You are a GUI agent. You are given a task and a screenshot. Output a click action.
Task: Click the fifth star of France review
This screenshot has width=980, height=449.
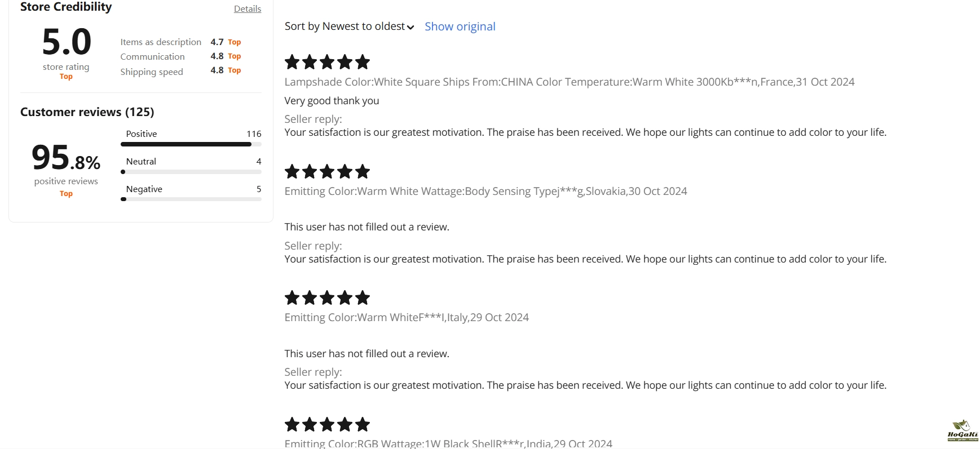tap(363, 62)
